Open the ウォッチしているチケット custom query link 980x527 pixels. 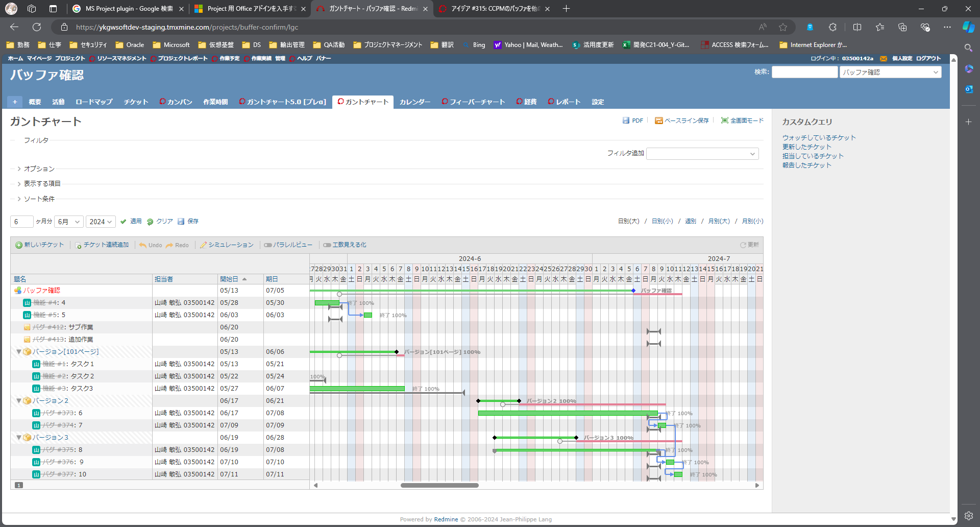click(x=819, y=138)
